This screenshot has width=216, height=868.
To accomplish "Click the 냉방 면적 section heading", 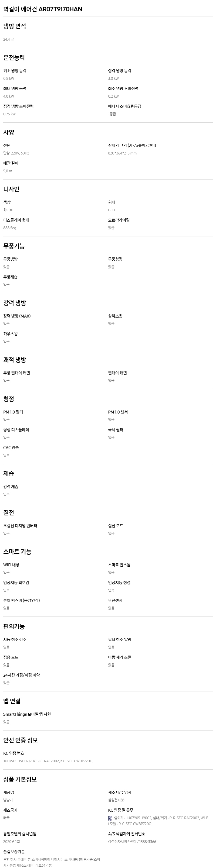I will point(15,26).
